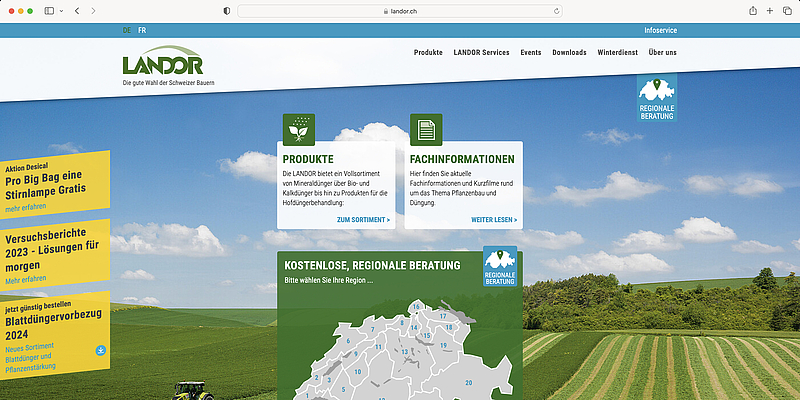Viewport: 800px width, 400px height.
Task: Click the landor.ch address bar
Action: point(400,10)
